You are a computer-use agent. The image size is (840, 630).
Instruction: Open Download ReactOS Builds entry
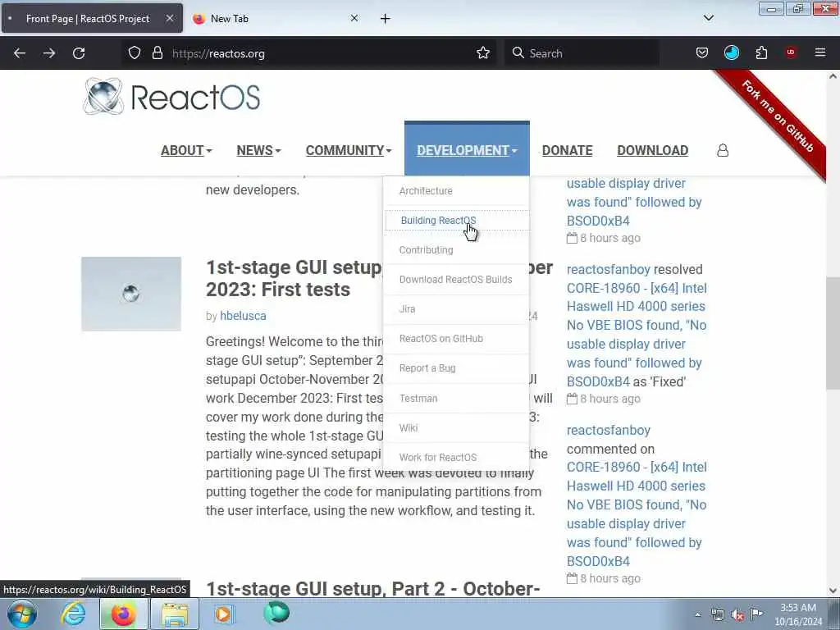[x=456, y=279]
